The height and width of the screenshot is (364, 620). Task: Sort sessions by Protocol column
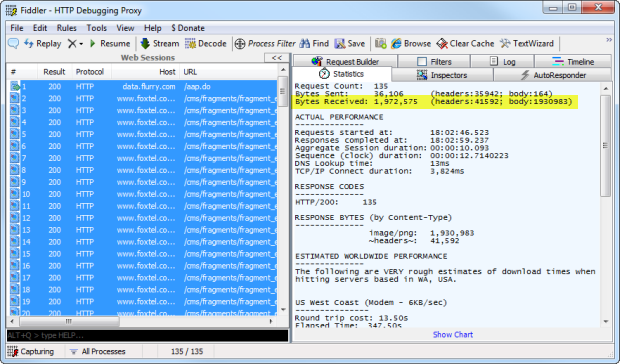[91, 72]
